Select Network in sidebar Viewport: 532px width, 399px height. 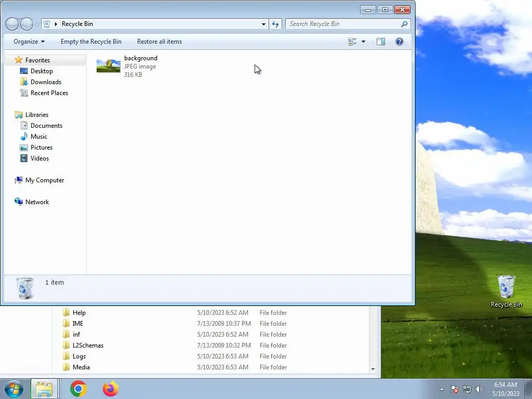pos(37,202)
